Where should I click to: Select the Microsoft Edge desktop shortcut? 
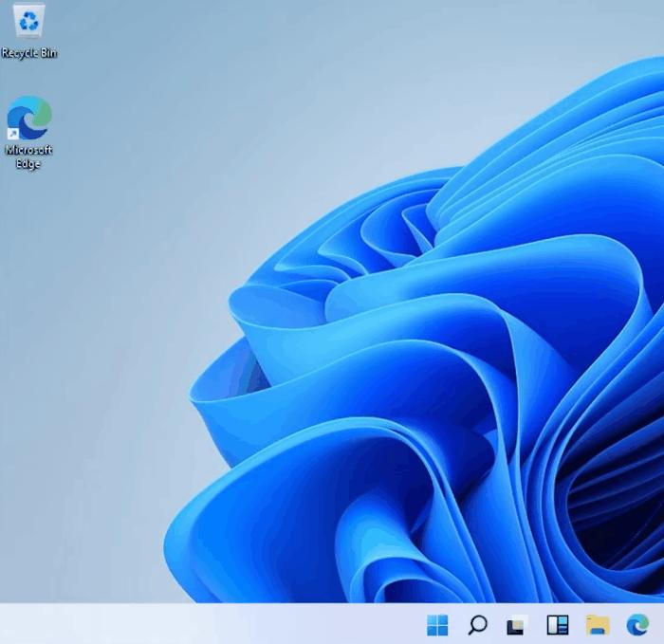[28, 120]
